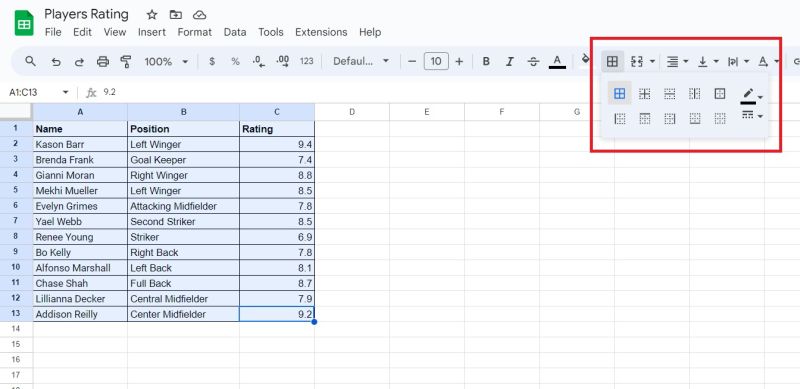The image size is (800, 389).
Task: Open the File menu
Action: pyautogui.click(x=53, y=32)
